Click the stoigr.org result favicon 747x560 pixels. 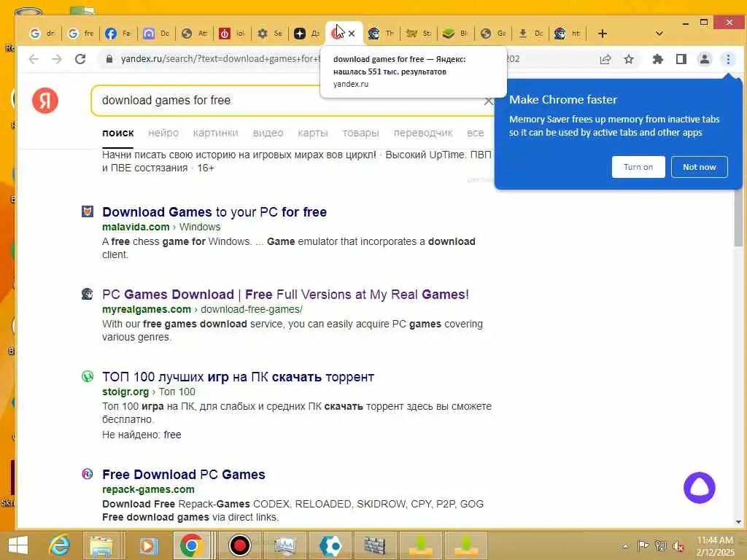(x=88, y=377)
